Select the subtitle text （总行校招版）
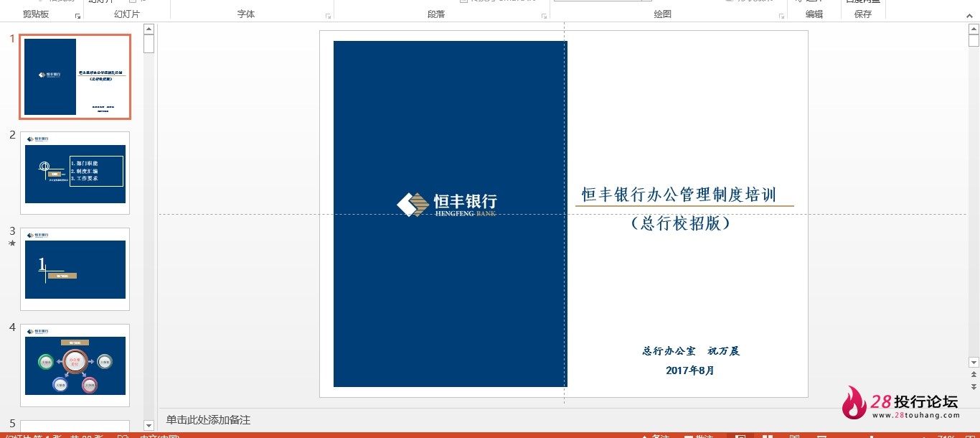The height and width of the screenshot is (438, 980). [x=680, y=223]
